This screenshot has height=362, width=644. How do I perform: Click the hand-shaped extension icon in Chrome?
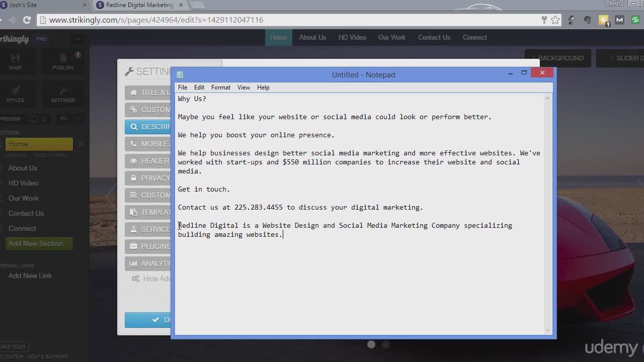(x=587, y=20)
